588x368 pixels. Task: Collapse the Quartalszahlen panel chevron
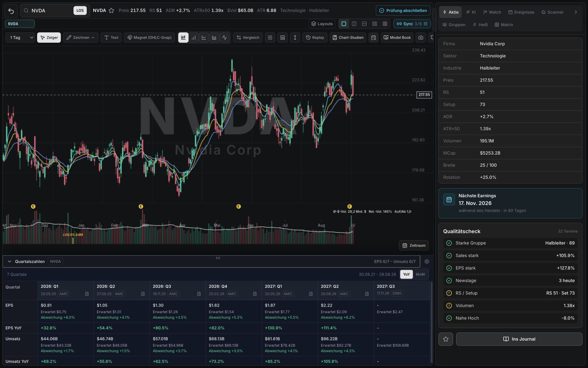click(10, 262)
